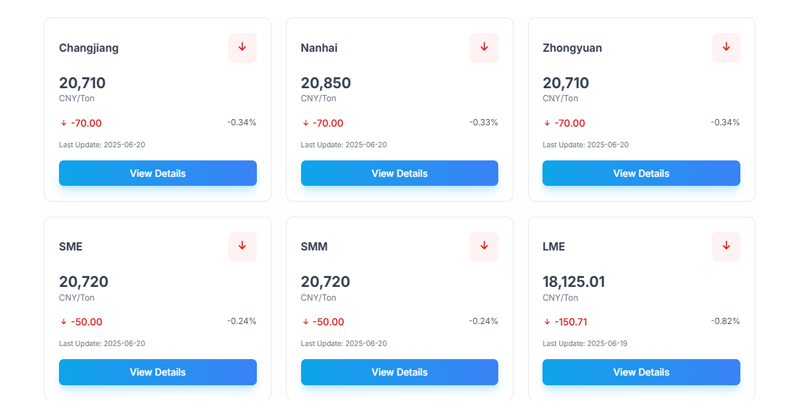Viewport: 800px width, 420px height.
Task: Open View Details for Nanhai
Action: [x=399, y=173]
